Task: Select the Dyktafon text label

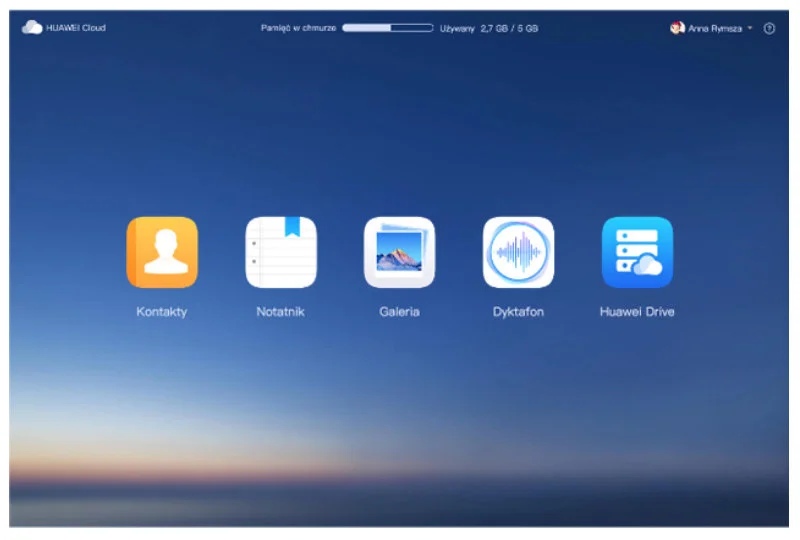Action: point(518,312)
